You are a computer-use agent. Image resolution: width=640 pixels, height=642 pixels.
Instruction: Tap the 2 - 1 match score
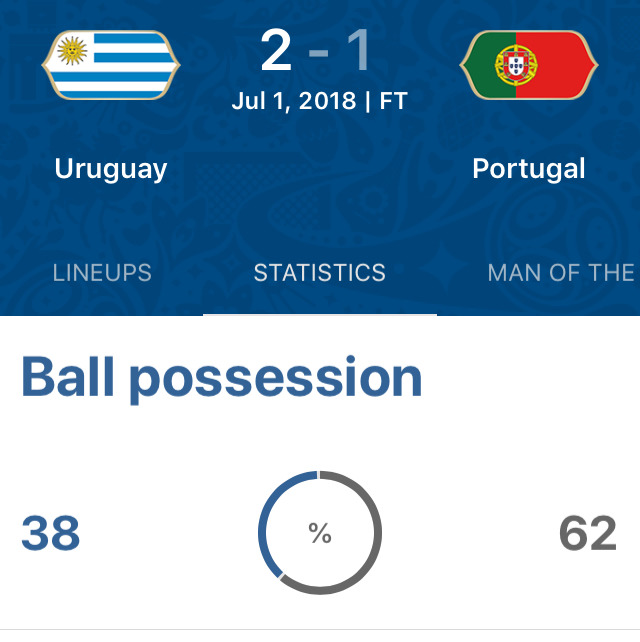[x=316, y=51]
